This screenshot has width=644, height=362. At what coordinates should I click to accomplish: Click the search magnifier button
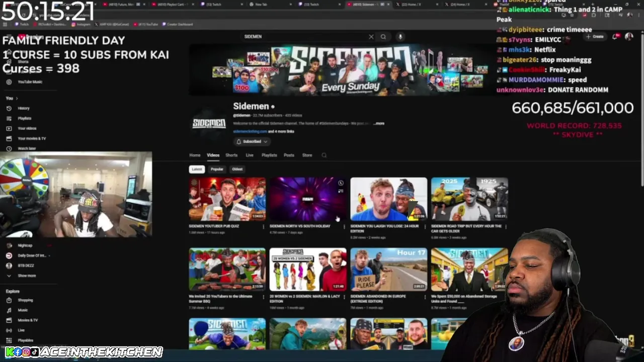[383, 37]
